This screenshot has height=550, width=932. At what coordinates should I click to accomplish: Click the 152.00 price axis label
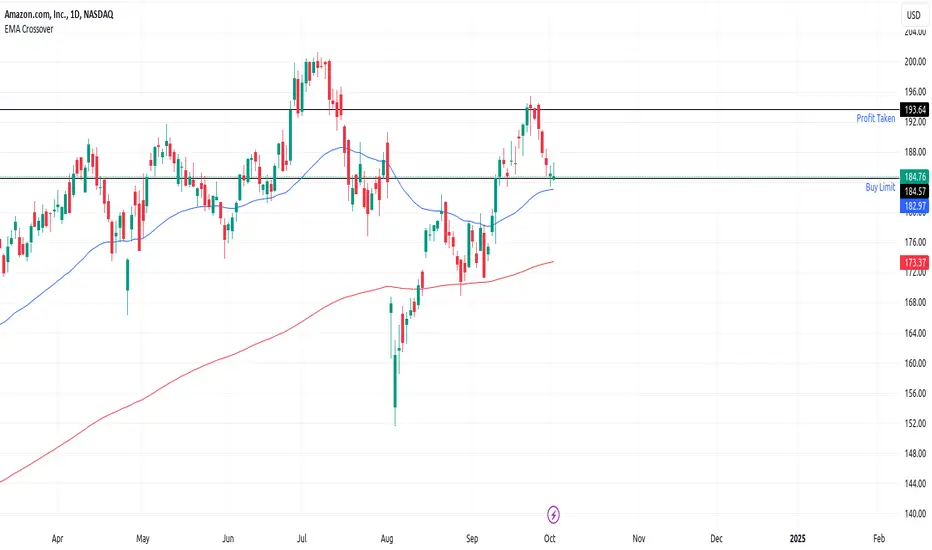915,423
